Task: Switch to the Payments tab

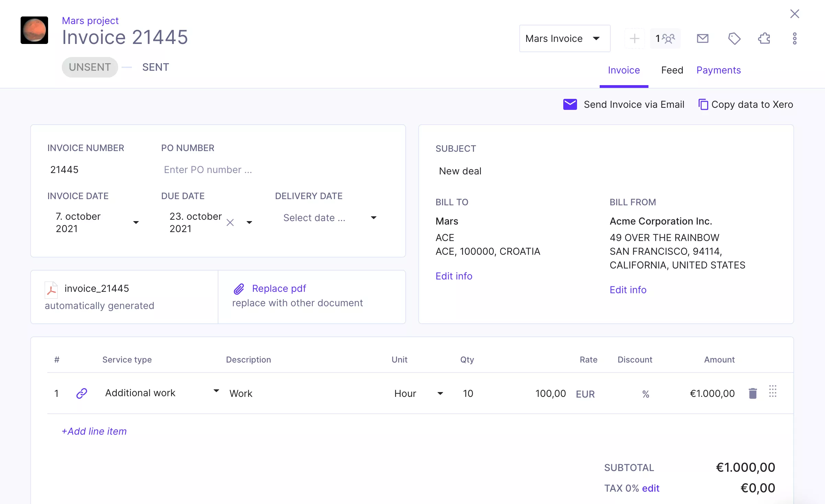Action: click(719, 70)
